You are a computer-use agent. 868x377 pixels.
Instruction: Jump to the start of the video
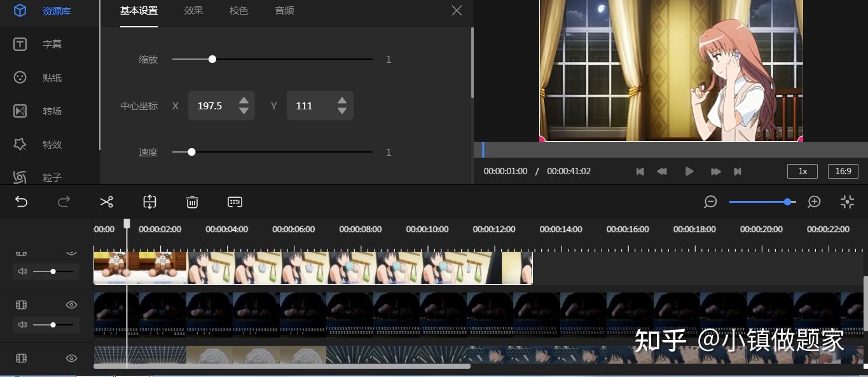[x=640, y=172]
